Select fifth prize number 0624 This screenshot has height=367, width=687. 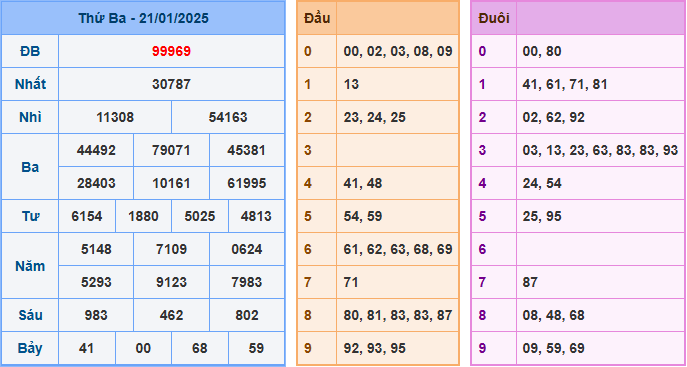(x=247, y=249)
